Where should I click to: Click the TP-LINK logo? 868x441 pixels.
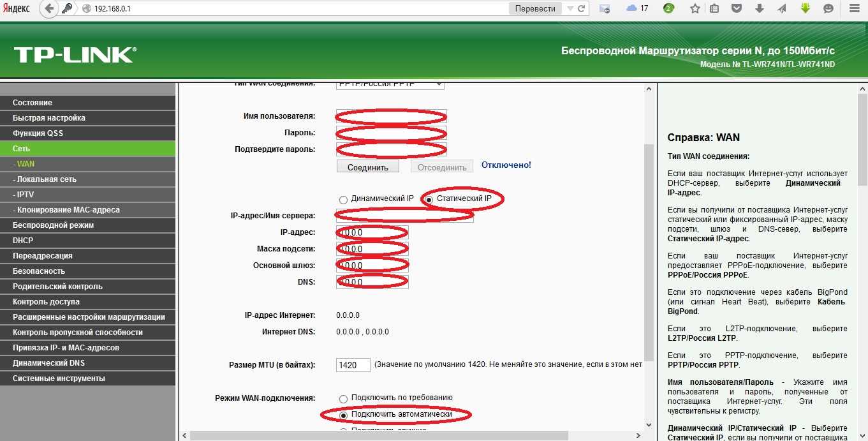tap(75, 54)
